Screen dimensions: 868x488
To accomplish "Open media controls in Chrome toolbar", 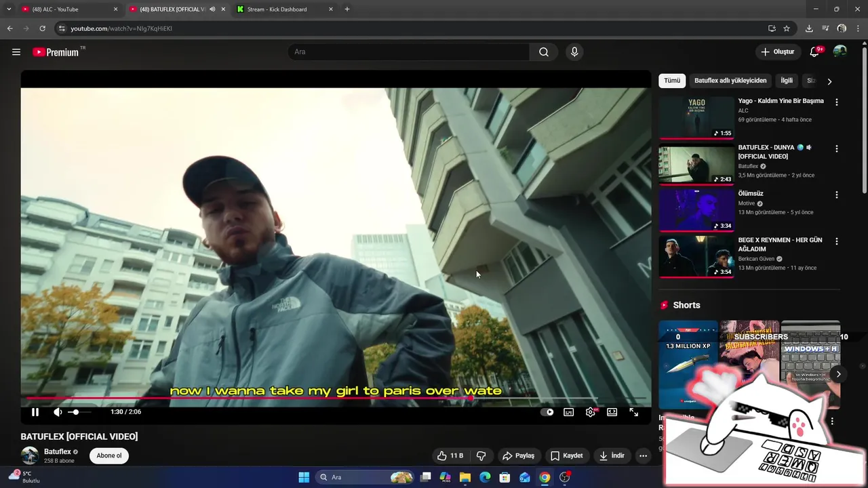I will (x=825, y=28).
